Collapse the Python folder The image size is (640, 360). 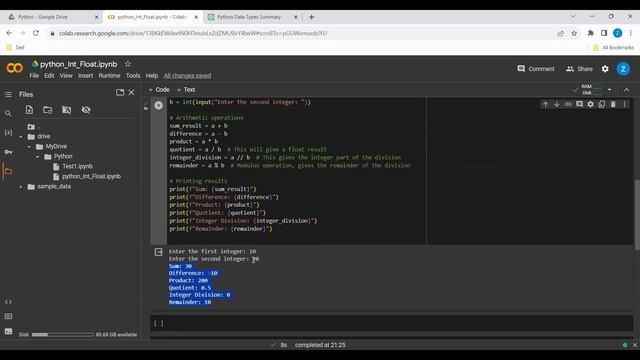(38, 157)
